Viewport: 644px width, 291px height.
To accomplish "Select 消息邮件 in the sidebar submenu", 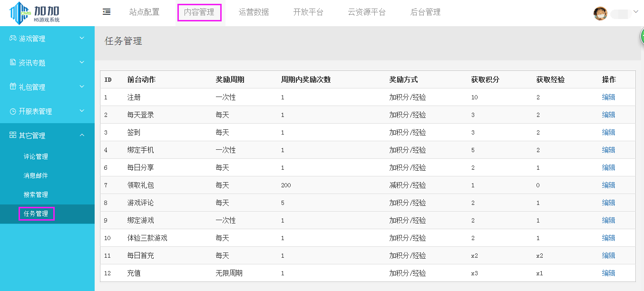I will pyautogui.click(x=36, y=175).
